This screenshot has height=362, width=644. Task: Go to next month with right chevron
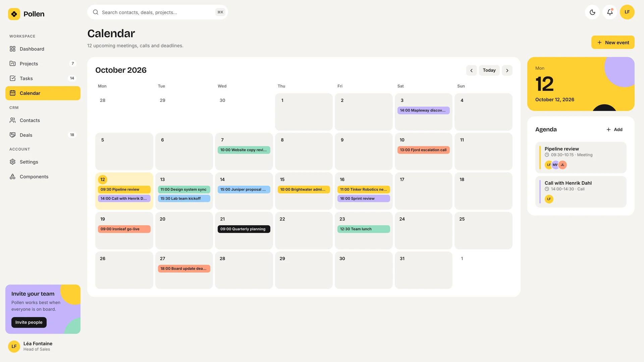click(x=507, y=70)
